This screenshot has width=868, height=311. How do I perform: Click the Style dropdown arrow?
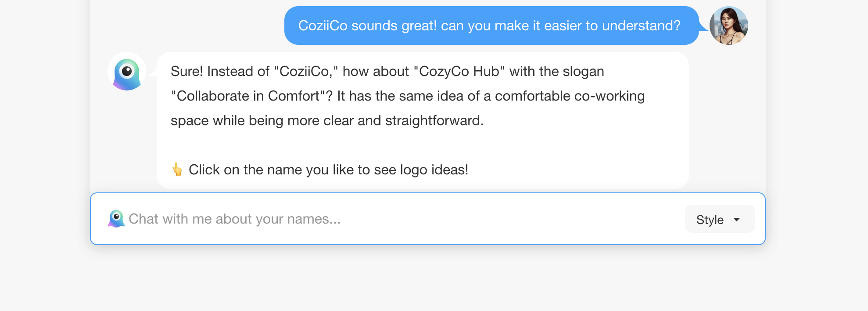[737, 219]
